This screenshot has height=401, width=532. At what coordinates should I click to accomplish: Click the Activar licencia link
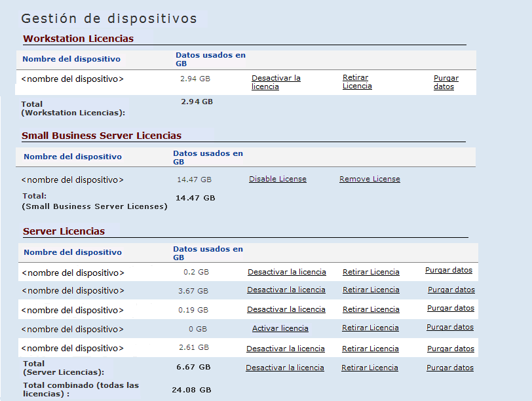pos(280,328)
